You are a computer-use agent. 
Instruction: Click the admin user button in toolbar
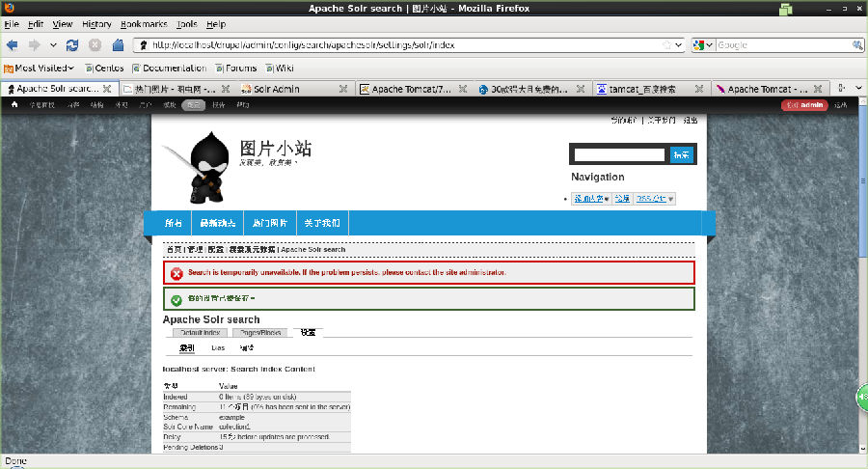804,104
